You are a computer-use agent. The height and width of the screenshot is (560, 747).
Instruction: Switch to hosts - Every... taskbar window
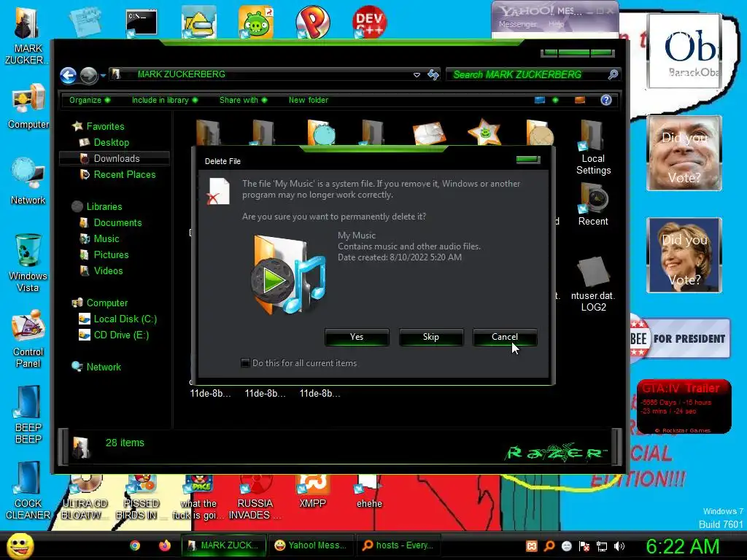398,545
